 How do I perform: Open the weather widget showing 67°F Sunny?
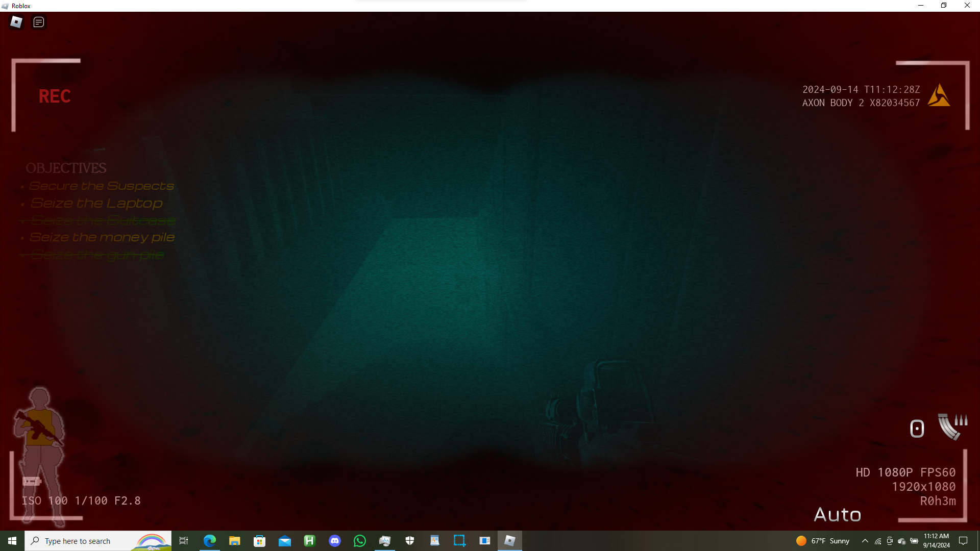pos(823,541)
